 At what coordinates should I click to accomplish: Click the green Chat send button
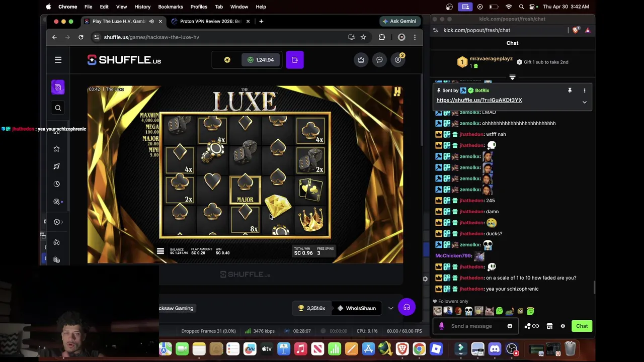pyautogui.click(x=582, y=326)
